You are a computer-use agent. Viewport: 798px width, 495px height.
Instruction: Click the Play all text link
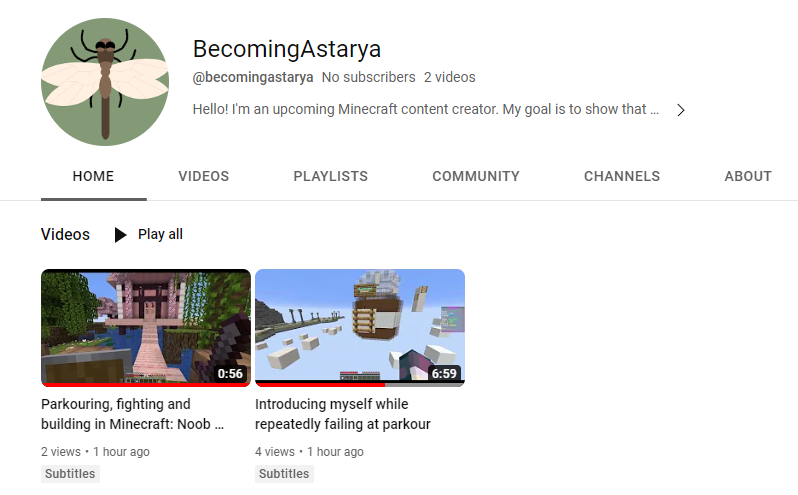(160, 234)
